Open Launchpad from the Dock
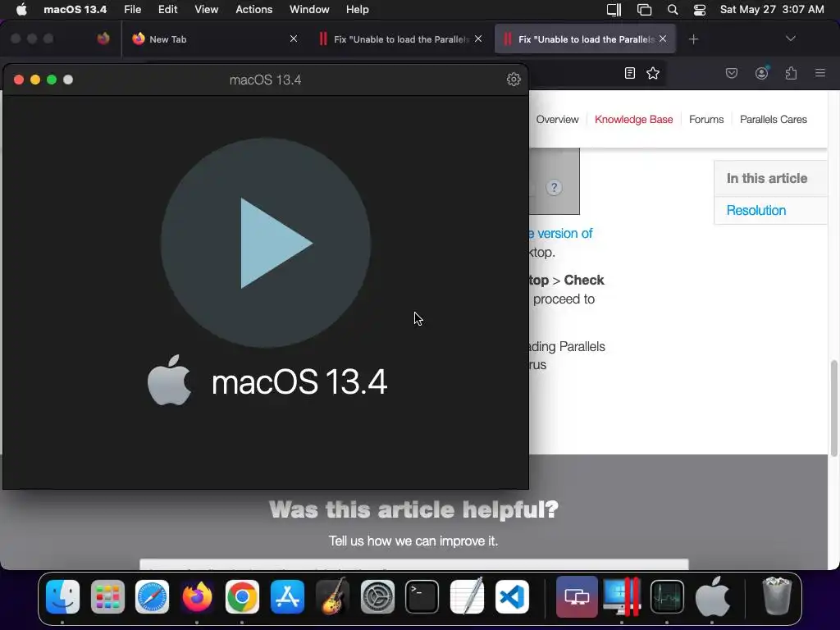Image resolution: width=840 pixels, height=630 pixels. [107, 596]
